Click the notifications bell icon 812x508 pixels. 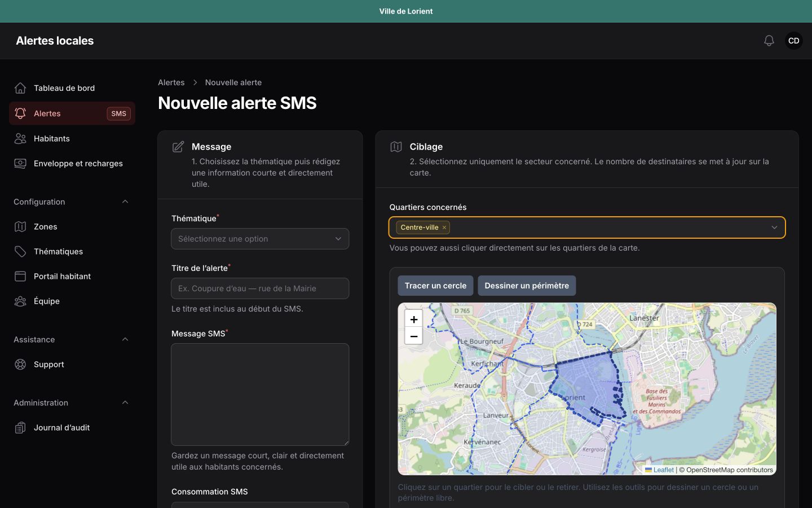click(x=769, y=41)
